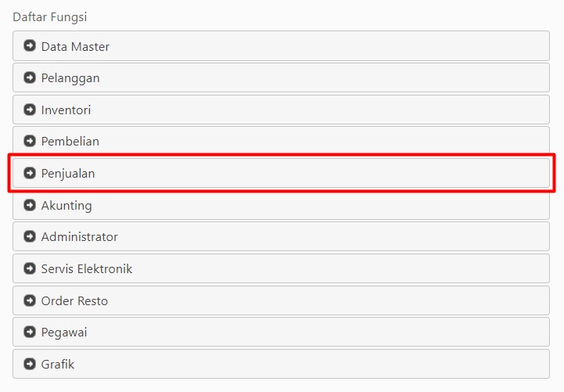Open the Inventori accordion row
This screenshot has height=392, width=564.
pos(281,110)
